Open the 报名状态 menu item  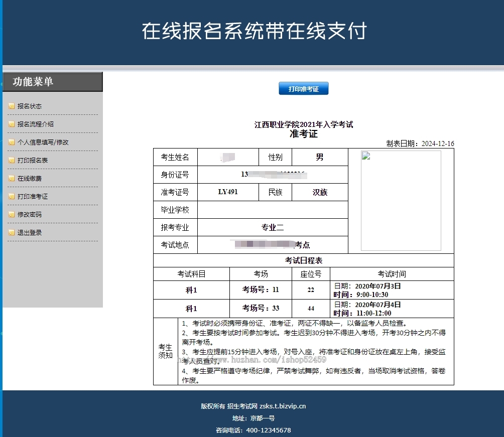[x=30, y=106]
